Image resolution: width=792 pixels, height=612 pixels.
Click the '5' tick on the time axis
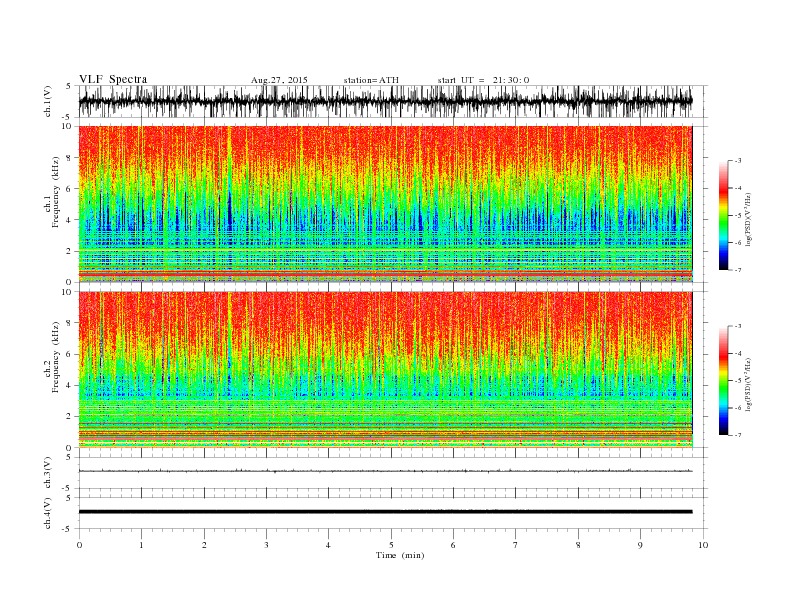pyautogui.click(x=391, y=545)
